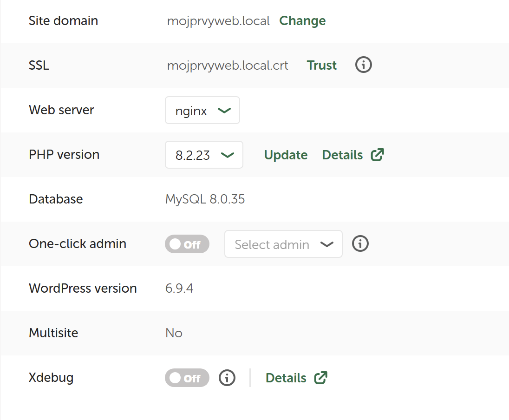The image size is (509, 420).
Task: Open PHP version Details link
Action: click(342, 155)
